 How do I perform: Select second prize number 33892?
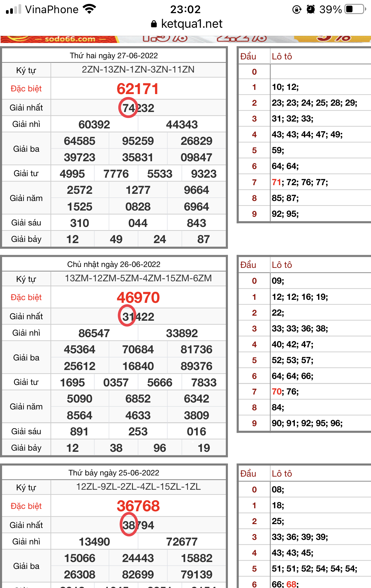pos(182,333)
